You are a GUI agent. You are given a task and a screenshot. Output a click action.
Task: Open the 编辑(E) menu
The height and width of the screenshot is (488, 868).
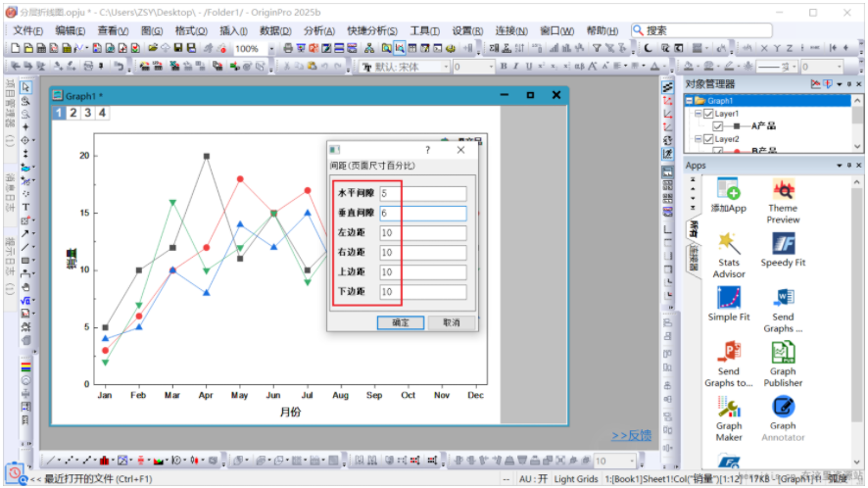[70, 30]
